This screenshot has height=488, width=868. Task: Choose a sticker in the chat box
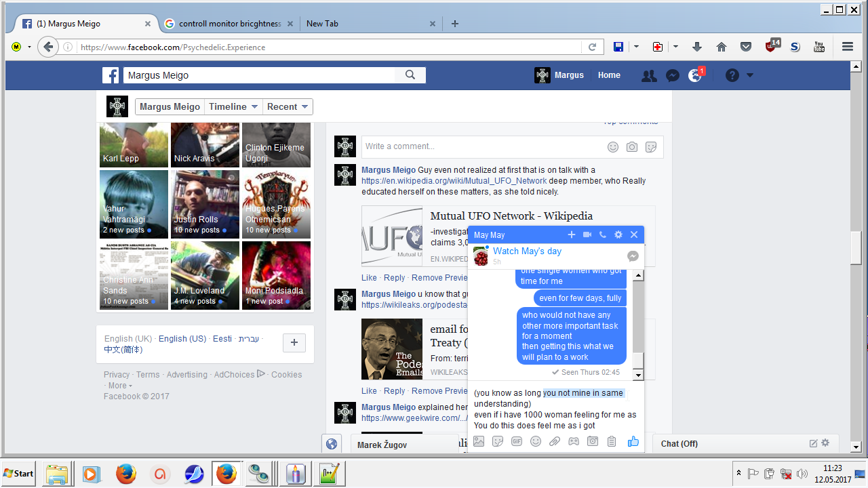point(498,441)
